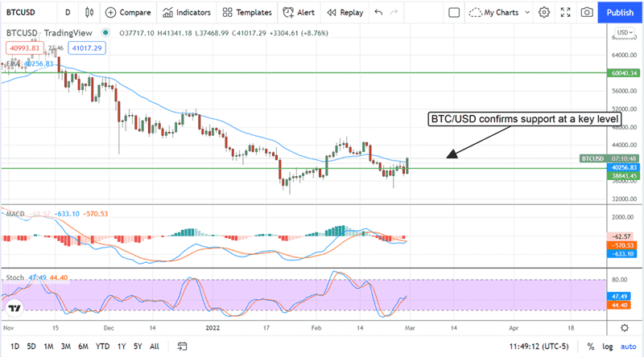Click the Compare symbol button

(x=128, y=12)
